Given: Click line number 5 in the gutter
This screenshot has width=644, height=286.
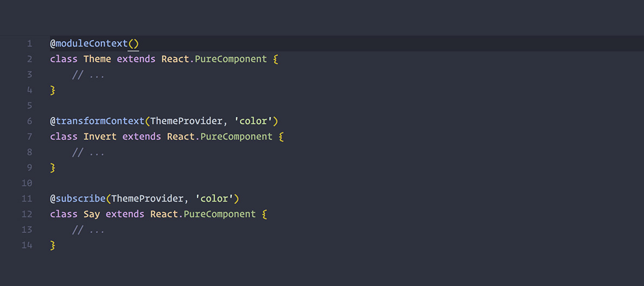Looking at the screenshot, I should (30, 105).
